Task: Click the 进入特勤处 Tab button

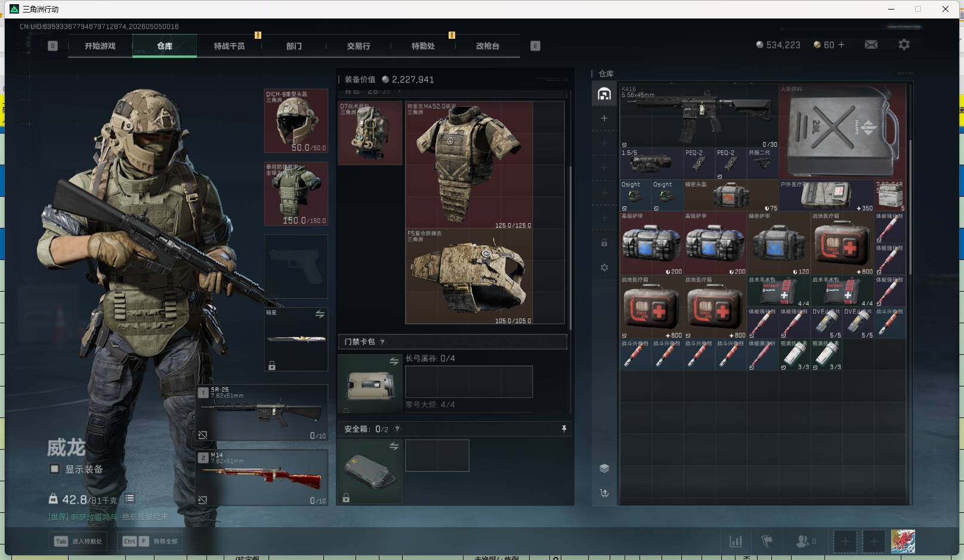Action: coord(79,541)
